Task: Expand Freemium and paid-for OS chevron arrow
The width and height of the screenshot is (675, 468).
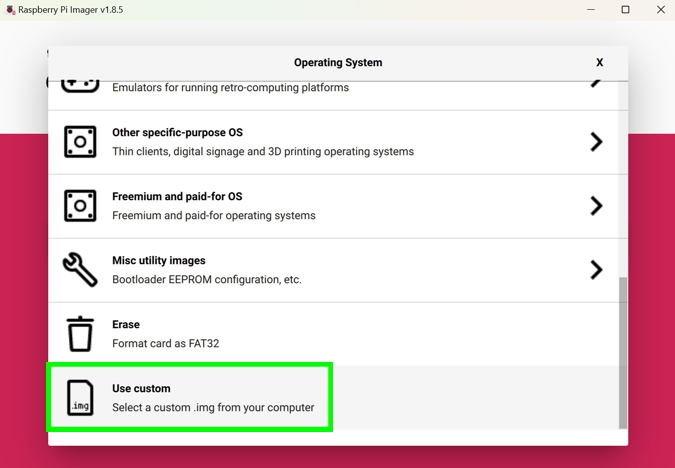Action: 596,206
